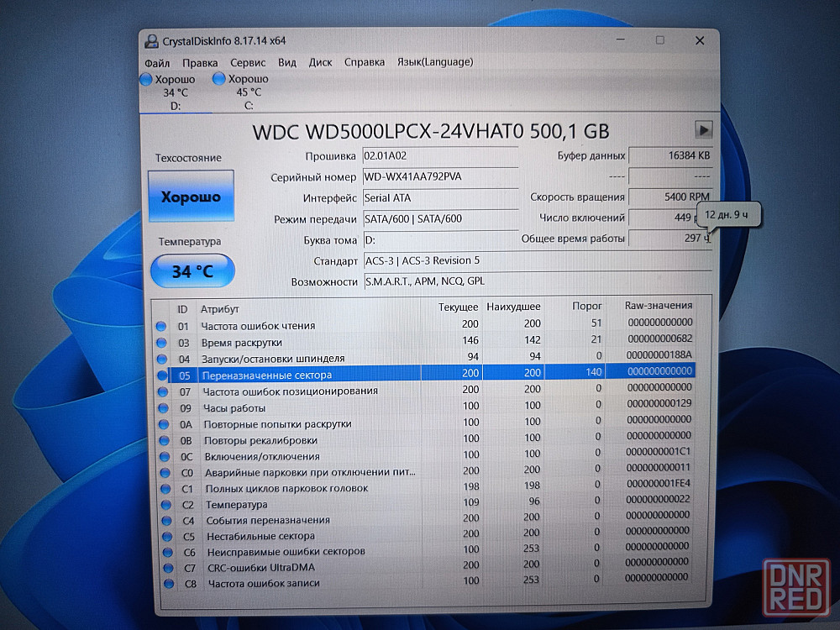This screenshot has width=840, height=630.
Task: Click status dot for 05 Переназначенные сектора
Action: 162,375
